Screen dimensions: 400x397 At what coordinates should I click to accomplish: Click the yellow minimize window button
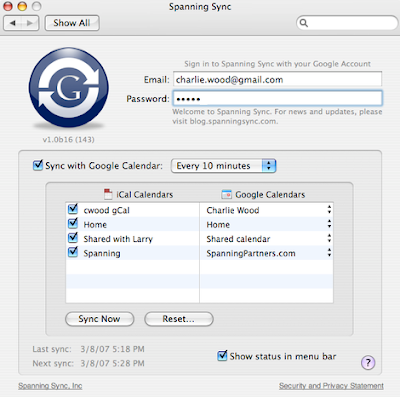22,6
